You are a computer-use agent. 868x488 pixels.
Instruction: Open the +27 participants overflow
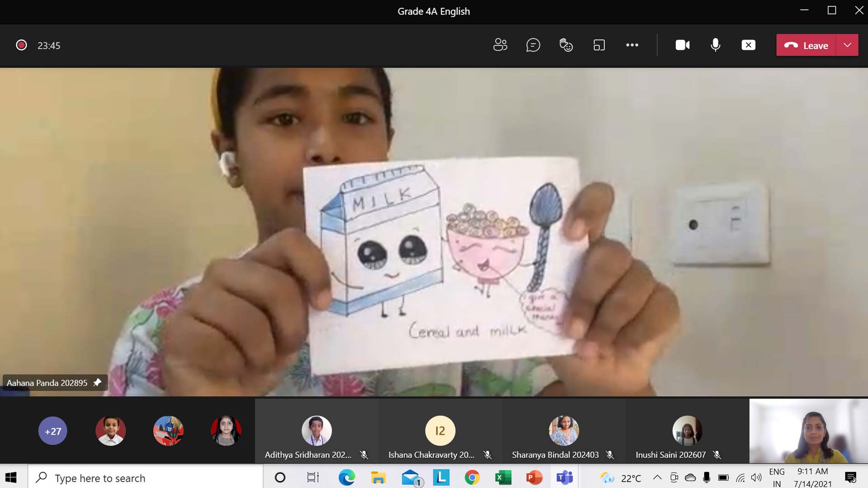coord(53,431)
